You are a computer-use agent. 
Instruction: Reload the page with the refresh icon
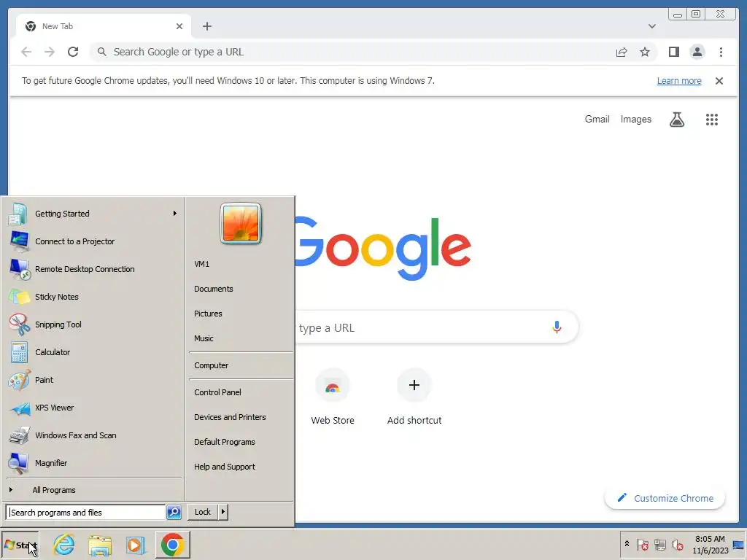pyautogui.click(x=73, y=52)
